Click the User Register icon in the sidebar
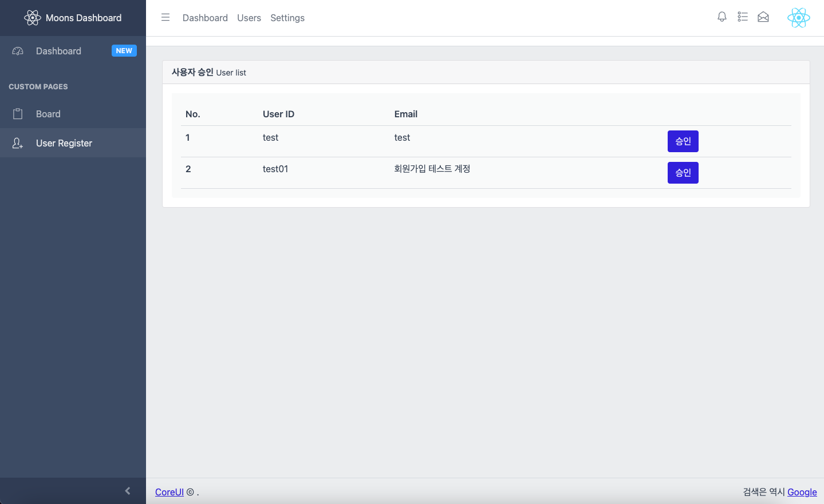Image resolution: width=824 pixels, height=504 pixels. 18,143
